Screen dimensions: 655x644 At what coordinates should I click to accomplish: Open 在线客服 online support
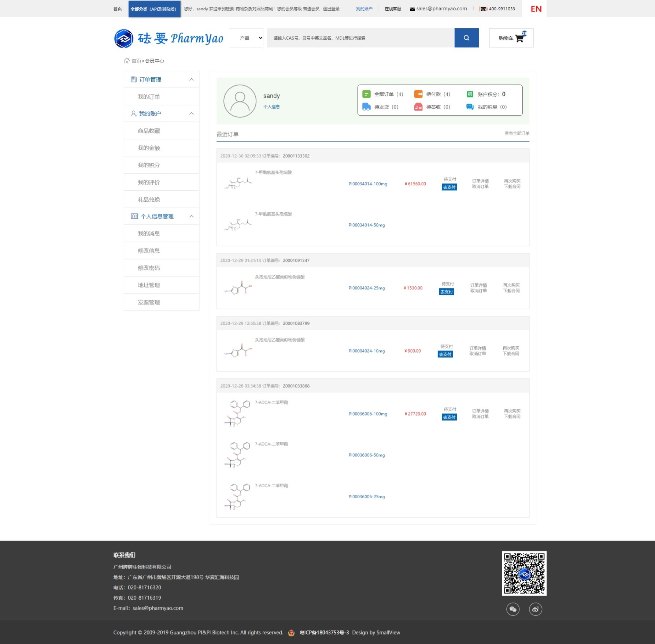click(393, 9)
